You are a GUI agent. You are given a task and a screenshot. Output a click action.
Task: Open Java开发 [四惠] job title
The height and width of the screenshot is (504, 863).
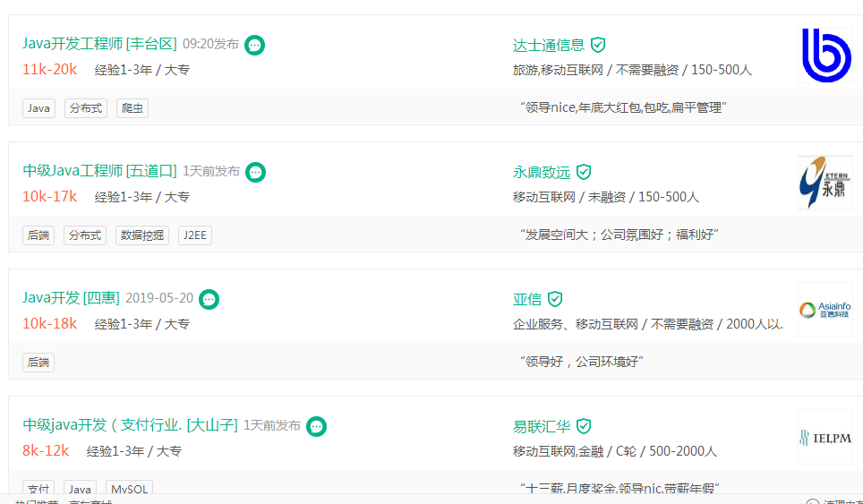(71, 298)
